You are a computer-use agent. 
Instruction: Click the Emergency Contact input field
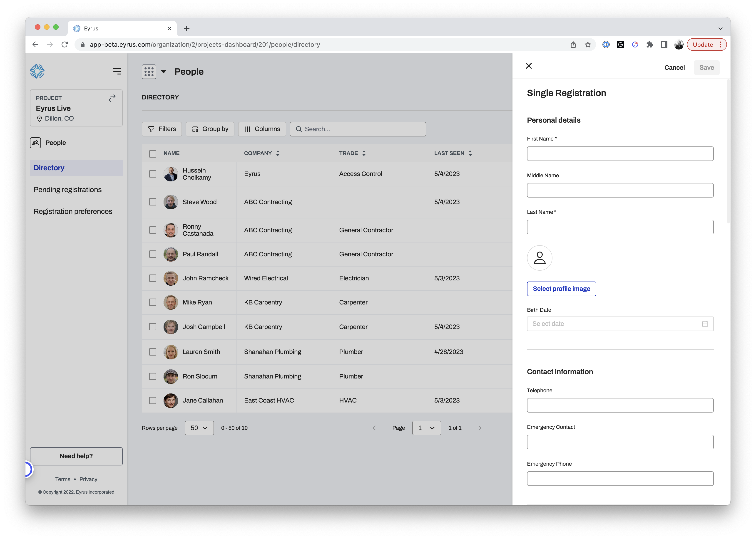(620, 442)
